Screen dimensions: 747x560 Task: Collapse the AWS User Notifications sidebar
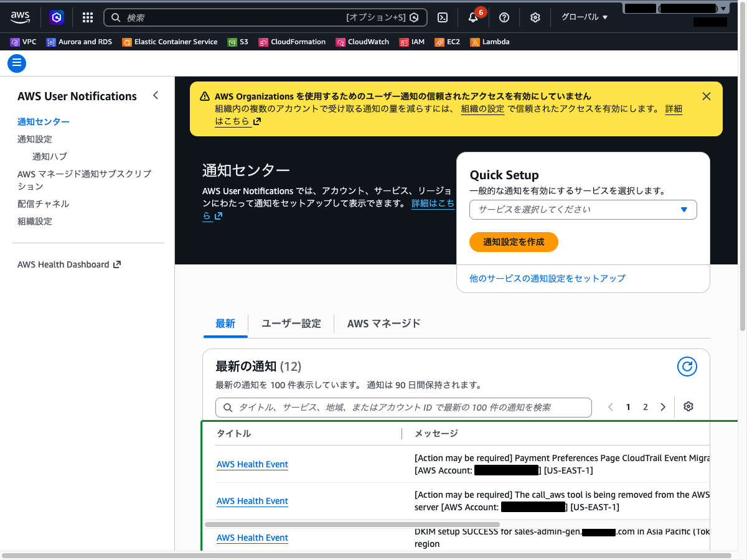coord(156,96)
